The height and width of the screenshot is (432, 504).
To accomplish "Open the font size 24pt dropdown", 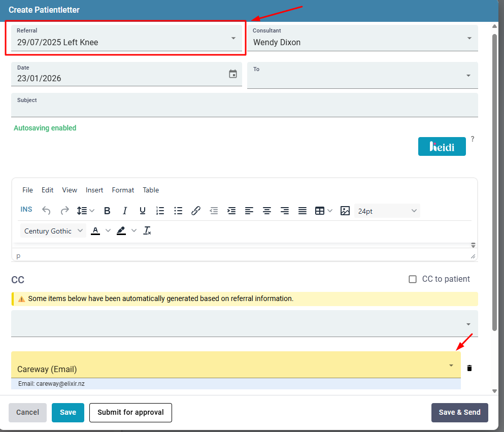I will [387, 210].
